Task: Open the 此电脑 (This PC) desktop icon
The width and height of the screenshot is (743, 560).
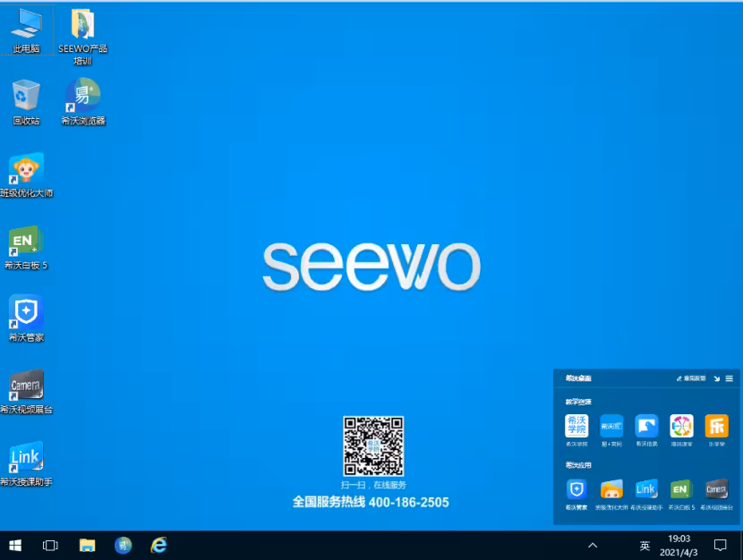Action: click(27, 30)
